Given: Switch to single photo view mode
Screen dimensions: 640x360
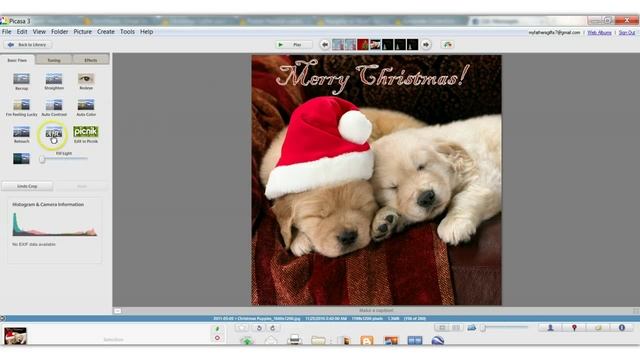Looking at the screenshot, I should click(x=442, y=328).
